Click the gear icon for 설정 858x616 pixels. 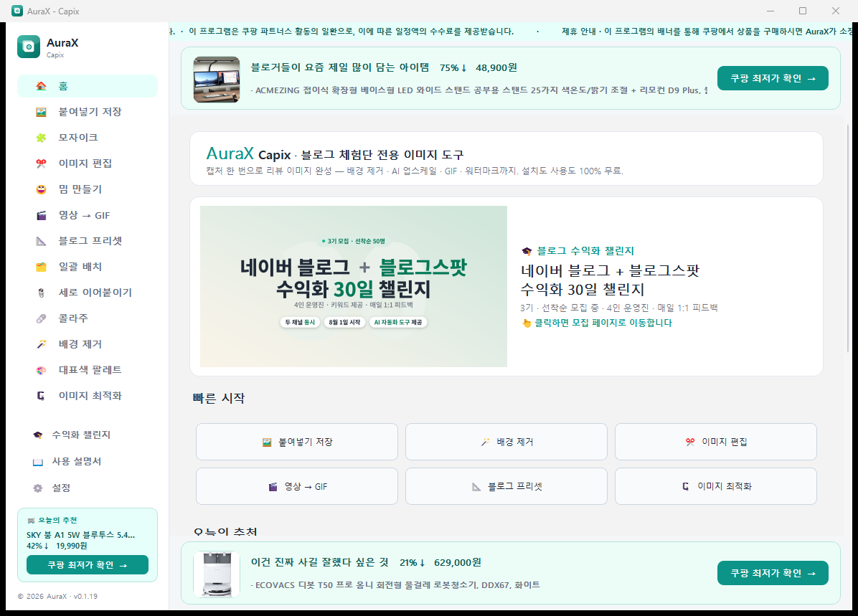pos(37,488)
